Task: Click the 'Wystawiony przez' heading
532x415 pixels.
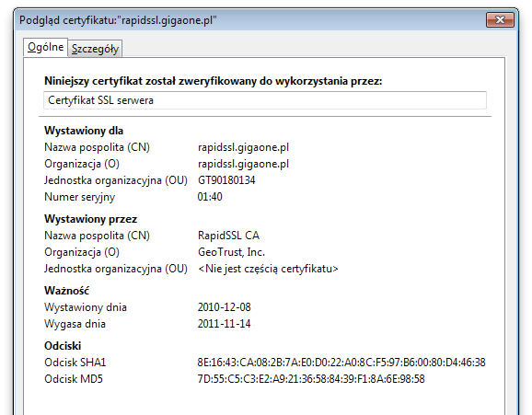Action: click(x=90, y=219)
